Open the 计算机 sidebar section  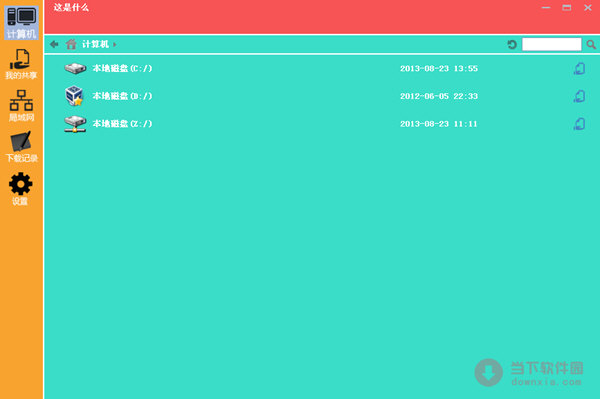click(21, 22)
